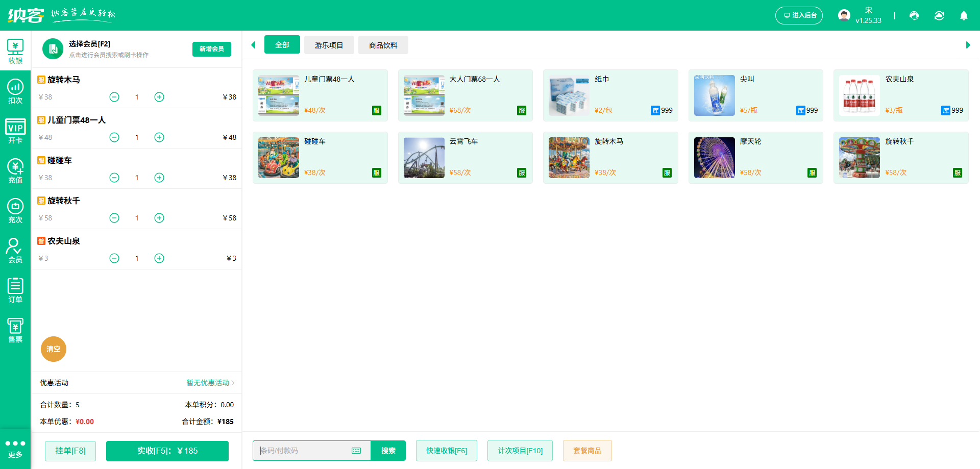980x469 pixels.
Task: Open the 会员 member management icon
Action: pos(15,250)
